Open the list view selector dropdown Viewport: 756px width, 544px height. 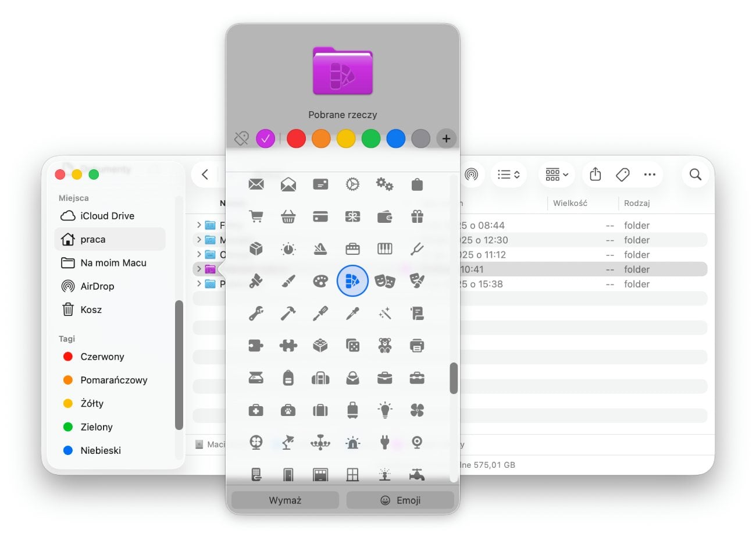coord(508,174)
